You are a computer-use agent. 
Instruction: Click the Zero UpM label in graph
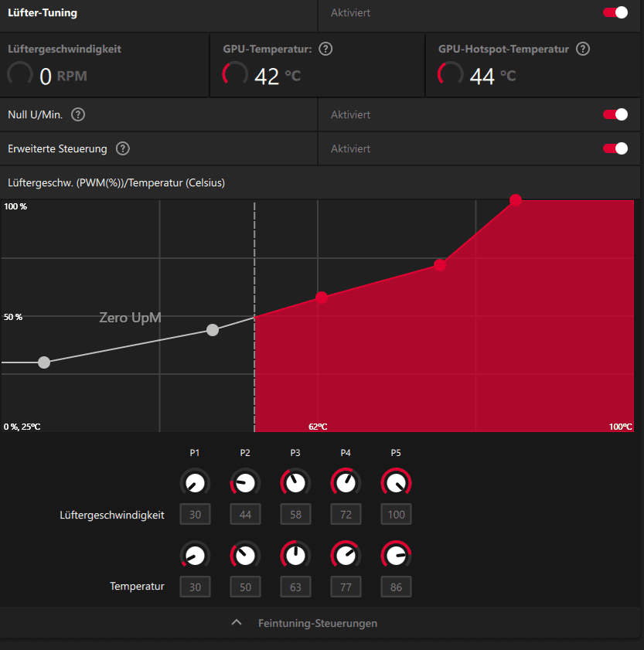130,318
